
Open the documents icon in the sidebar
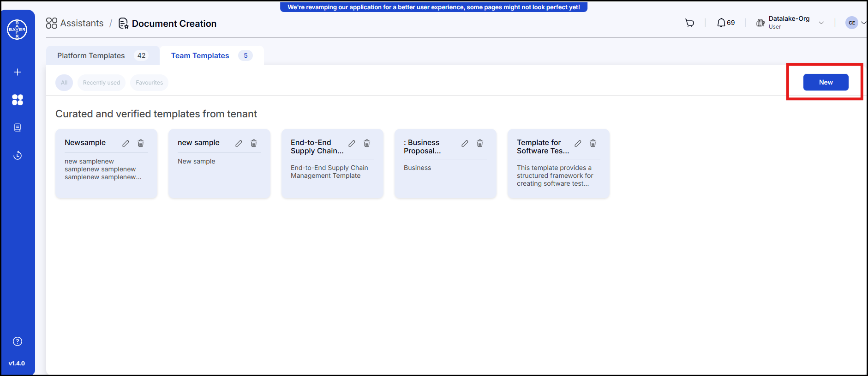pyautogui.click(x=18, y=127)
